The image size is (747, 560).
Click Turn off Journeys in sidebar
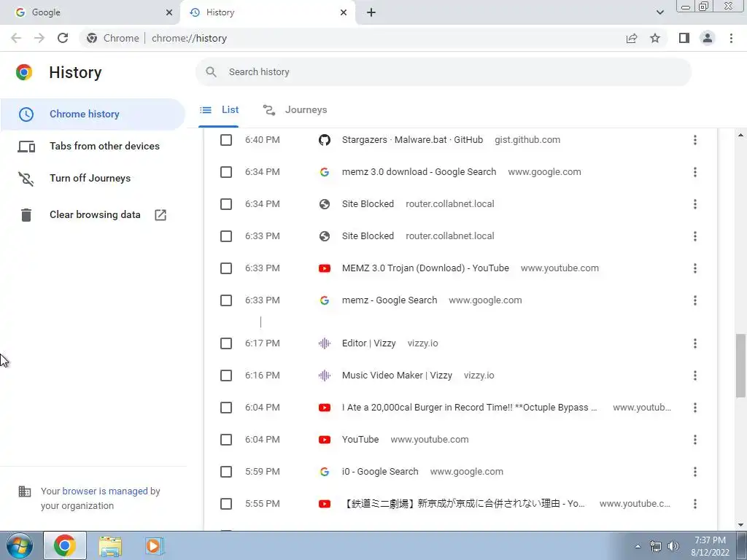(x=93, y=178)
